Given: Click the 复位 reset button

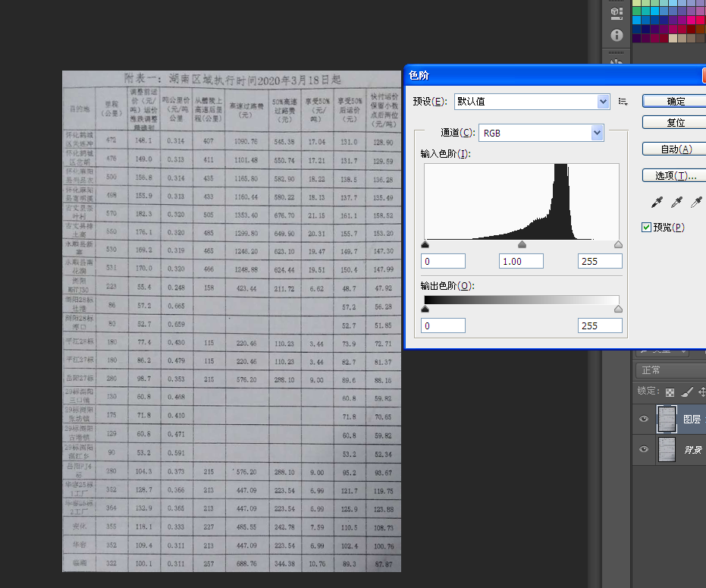Looking at the screenshot, I should pos(675,123).
